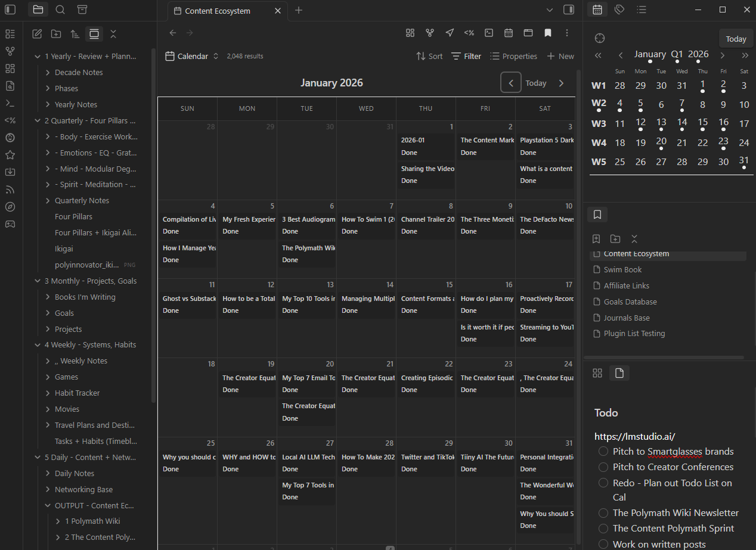Screen dimensions: 756x550
Task: Open the calendar tab in right sidebar
Action: click(x=597, y=10)
